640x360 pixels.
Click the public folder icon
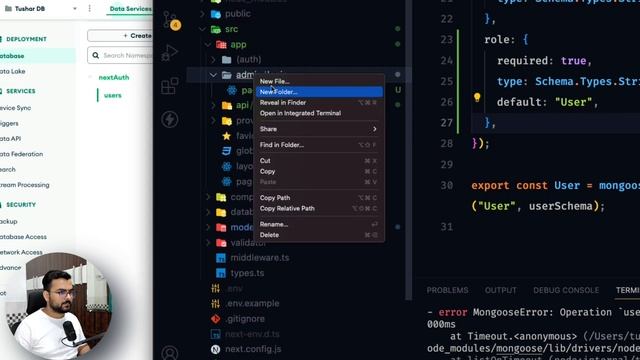216,14
